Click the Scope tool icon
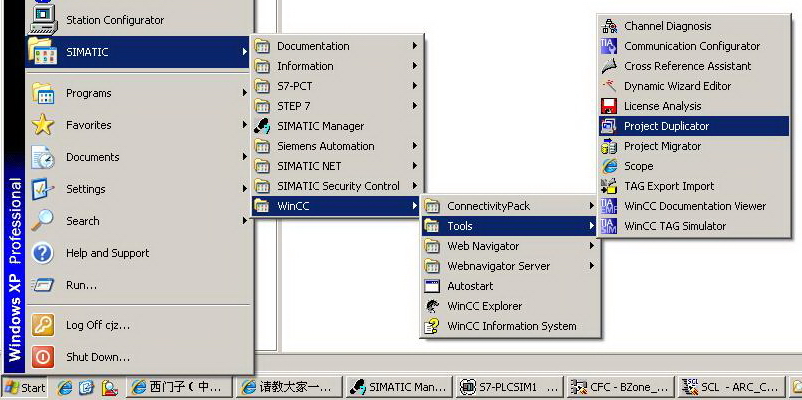Viewport: 802px width, 400px height. click(608, 166)
